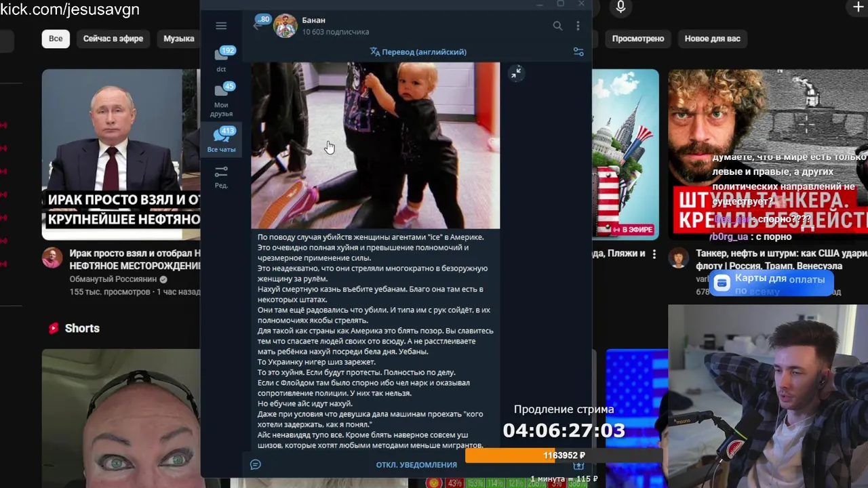Open the Штурм танкера video thumbnail
Image resolution: width=868 pixels, height=488 pixels.
[768, 155]
